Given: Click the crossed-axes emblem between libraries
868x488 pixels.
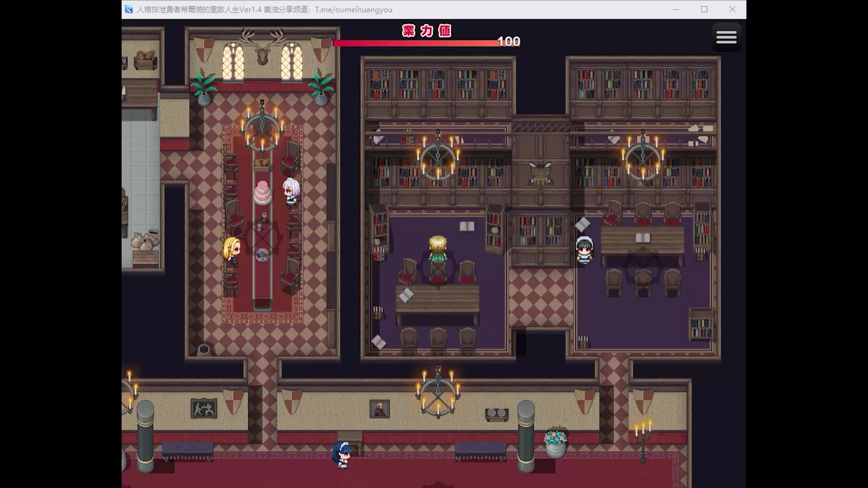Looking at the screenshot, I should pyautogui.click(x=541, y=175).
